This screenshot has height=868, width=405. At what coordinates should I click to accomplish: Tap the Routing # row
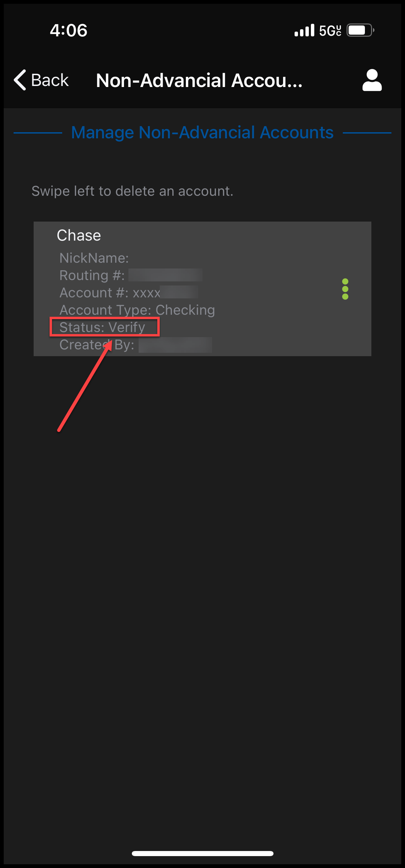92,276
